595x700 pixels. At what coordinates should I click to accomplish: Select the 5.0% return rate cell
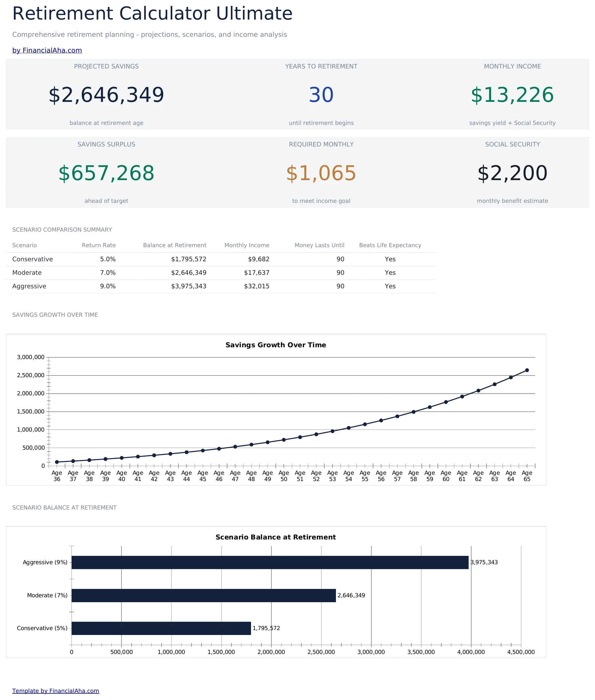pos(108,259)
